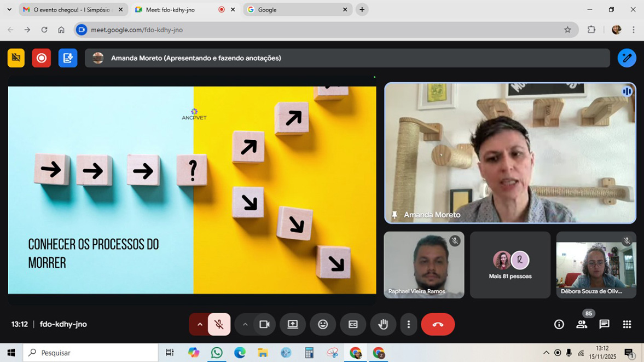Click the 'Mais 81 pessoas' tile
Image resolution: width=644 pixels, height=362 pixels.
[510, 265]
